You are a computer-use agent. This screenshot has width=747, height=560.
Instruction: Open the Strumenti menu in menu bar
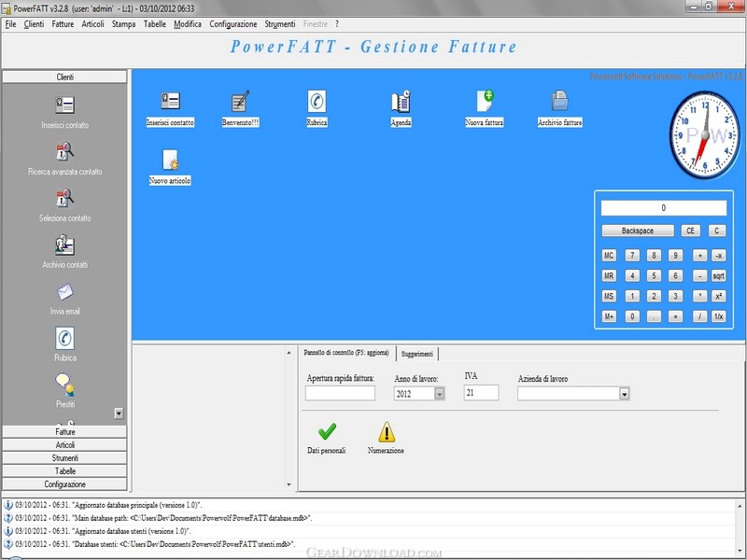click(x=279, y=24)
